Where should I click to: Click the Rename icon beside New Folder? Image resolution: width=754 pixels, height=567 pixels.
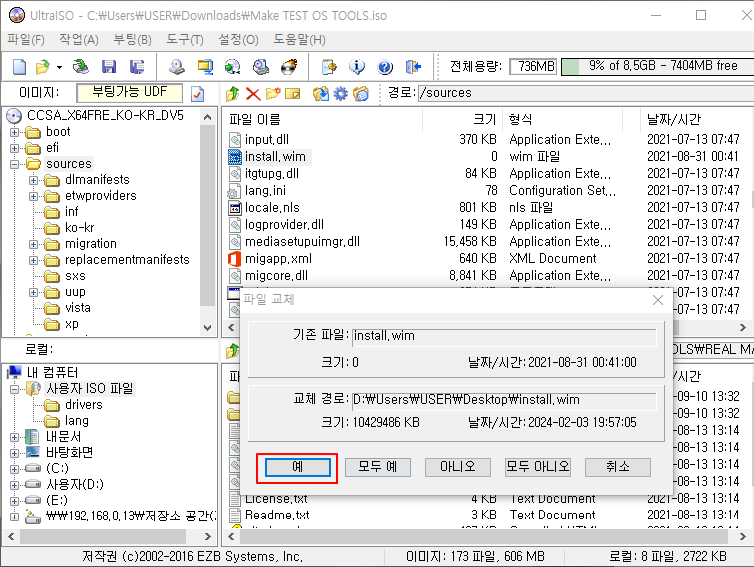(x=292, y=93)
